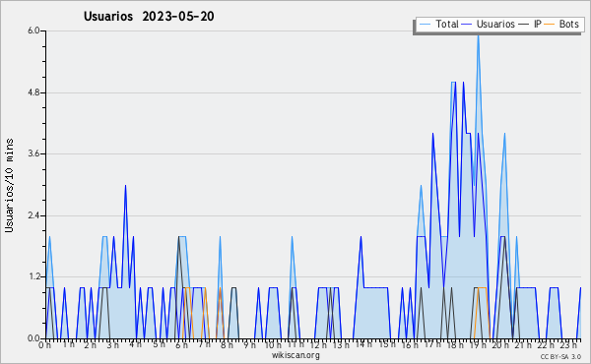Screen dimensions: 591x364
Task: Click the '14 h' x-axis label
Action: click(x=363, y=344)
